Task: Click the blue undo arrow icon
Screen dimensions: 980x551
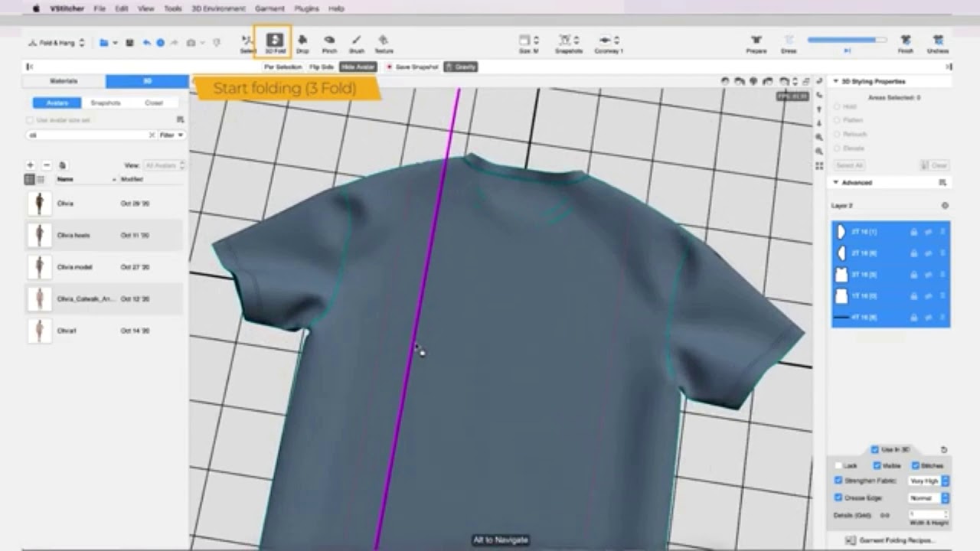Action: click(x=146, y=43)
